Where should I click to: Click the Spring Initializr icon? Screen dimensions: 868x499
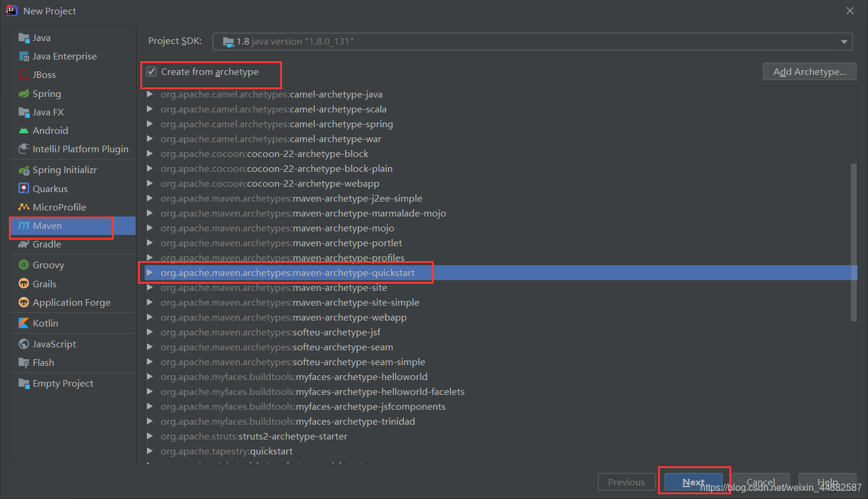click(x=24, y=170)
